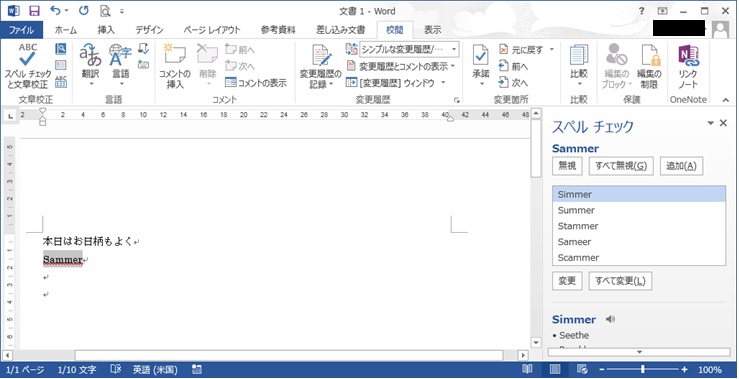Viewport: 739px width, 379px height.
Task: Open the reviewing pane ([変更履歴] ウィンドウ)
Action: click(390, 82)
